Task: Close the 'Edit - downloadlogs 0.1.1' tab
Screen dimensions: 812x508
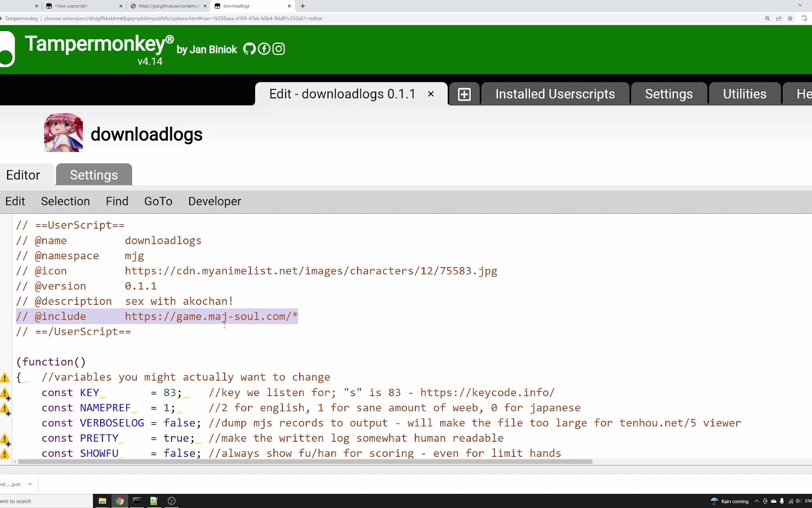Action: tap(430, 94)
